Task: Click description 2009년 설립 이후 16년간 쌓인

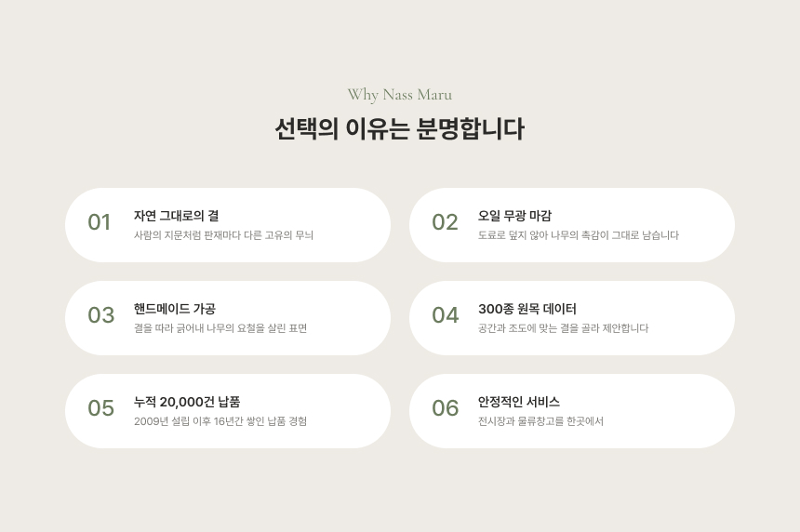Action: click(x=220, y=421)
